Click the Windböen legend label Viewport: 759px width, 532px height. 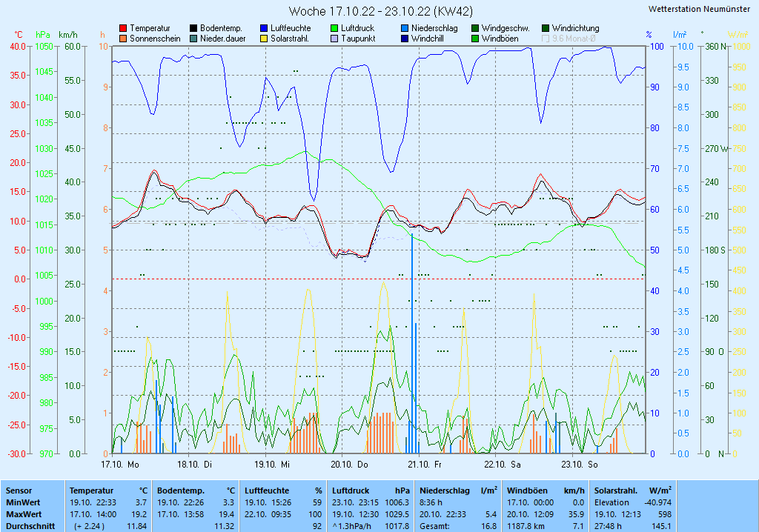[500, 39]
